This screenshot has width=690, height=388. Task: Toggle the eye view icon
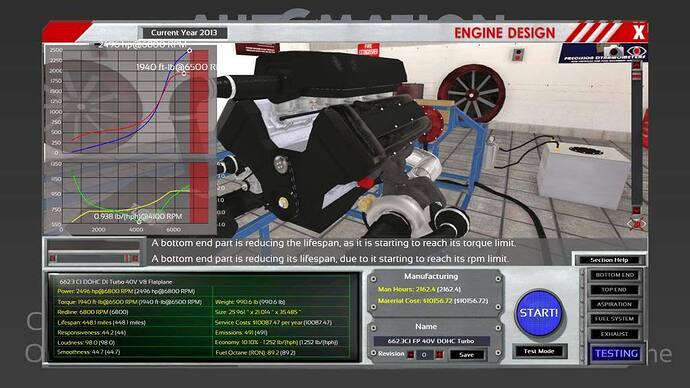(637, 51)
